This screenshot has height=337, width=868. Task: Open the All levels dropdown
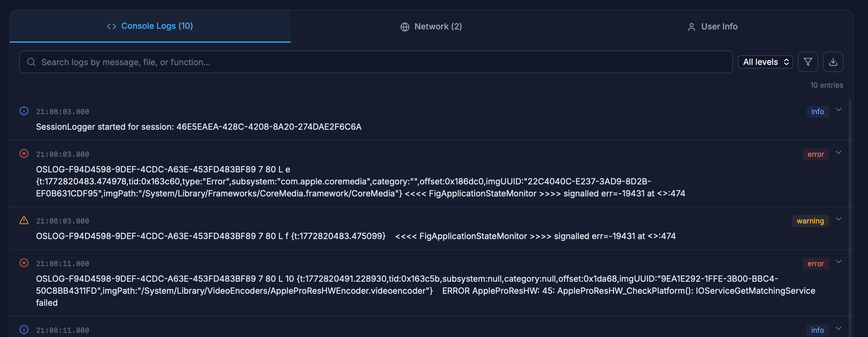pyautogui.click(x=765, y=62)
